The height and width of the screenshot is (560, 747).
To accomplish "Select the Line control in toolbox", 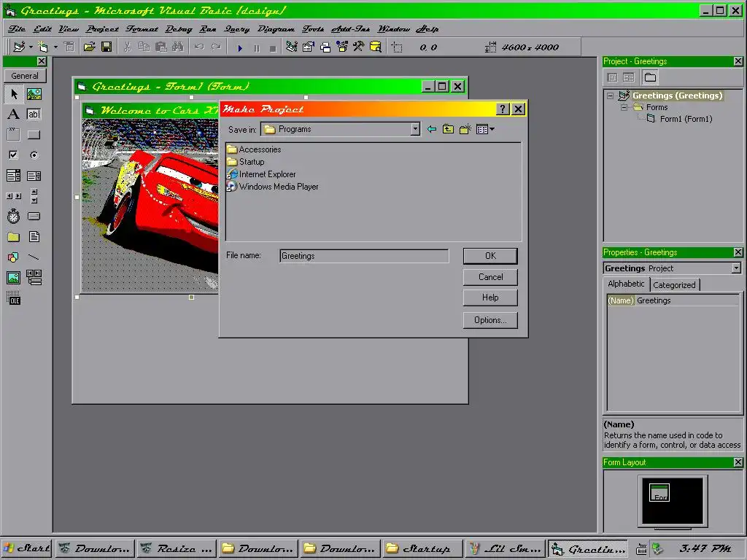I will (x=34, y=257).
